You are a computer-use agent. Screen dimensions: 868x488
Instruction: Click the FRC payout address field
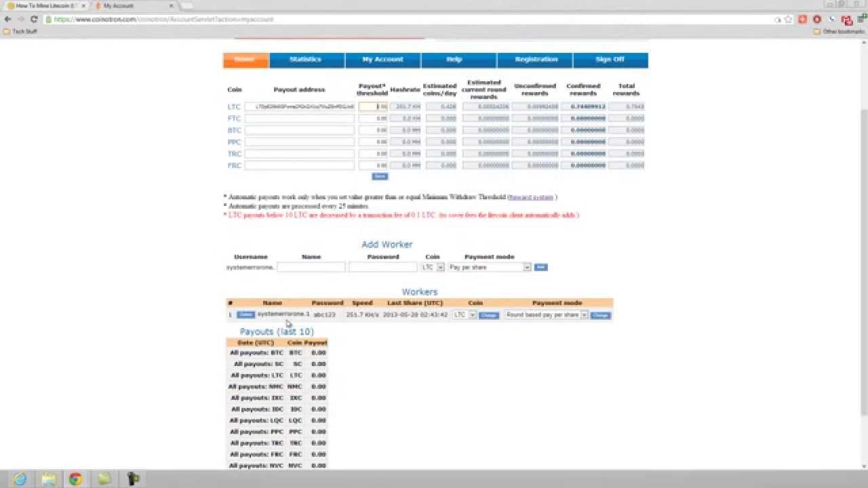click(x=299, y=165)
